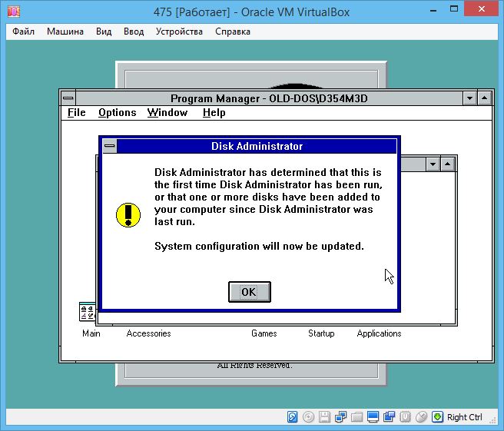Select the Games group label
The width and height of the screenshot is (504, 431).
264,333
